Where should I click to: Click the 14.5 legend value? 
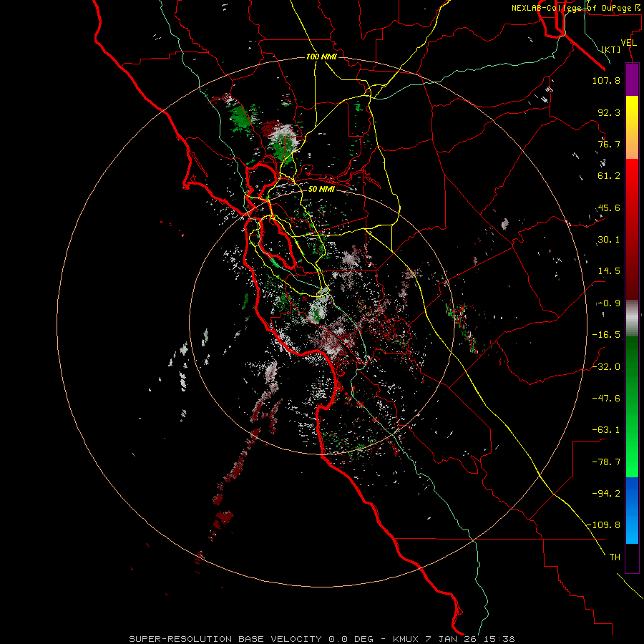(x=609, y=271)
